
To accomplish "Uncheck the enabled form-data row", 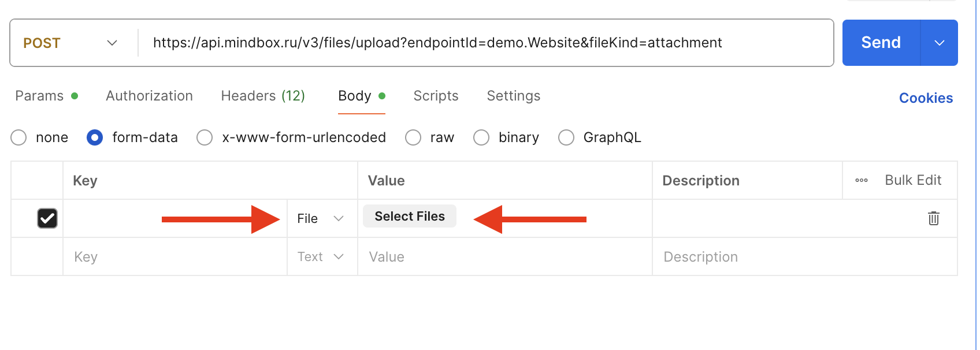I will point(47,218).
